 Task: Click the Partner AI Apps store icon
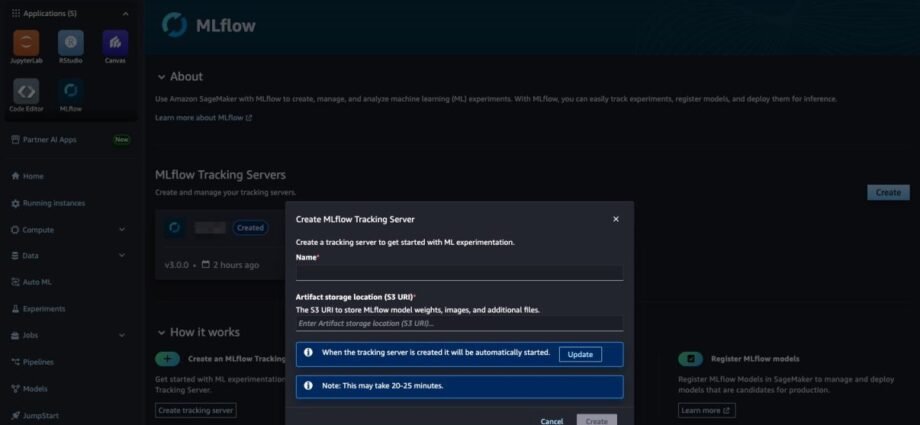(16, 140)
